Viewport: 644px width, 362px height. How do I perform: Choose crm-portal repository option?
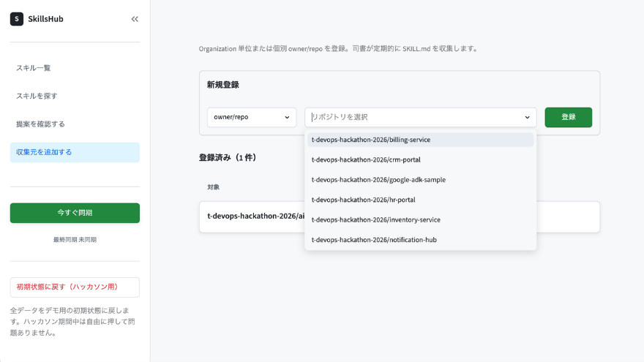421,159
